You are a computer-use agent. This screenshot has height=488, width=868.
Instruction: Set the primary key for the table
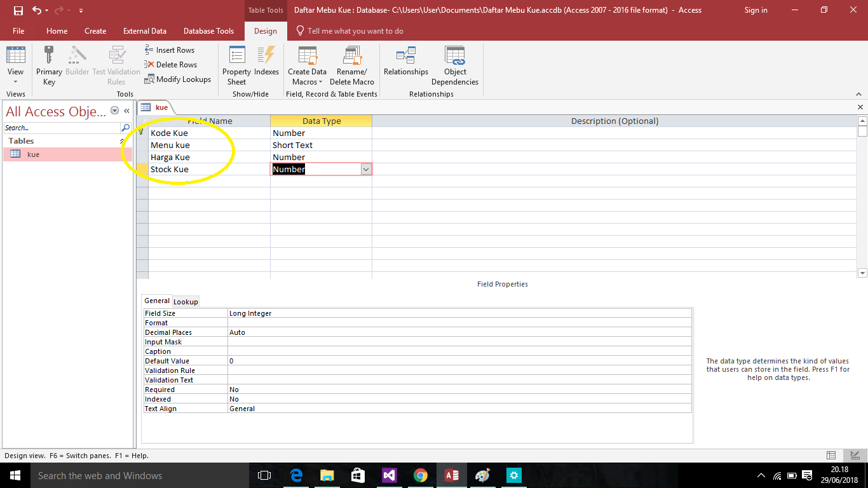point(49,65)
